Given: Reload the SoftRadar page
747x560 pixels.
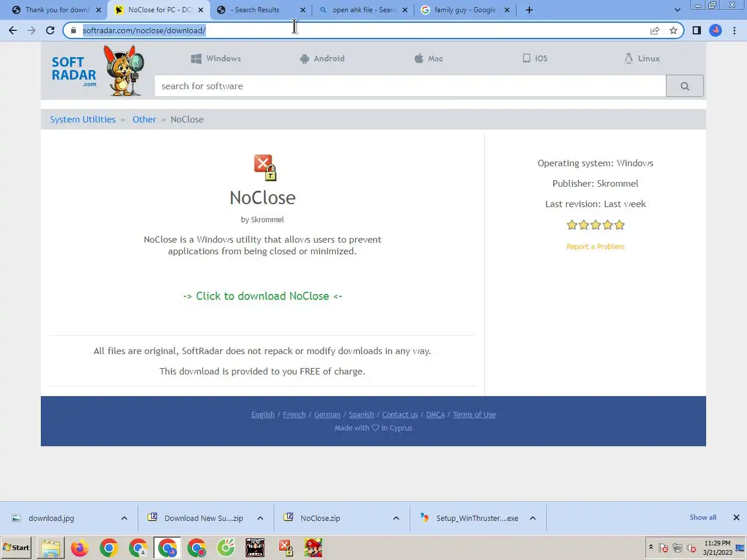Looking at the screenshot, I should pyautogui.click(x=50, y=30).
